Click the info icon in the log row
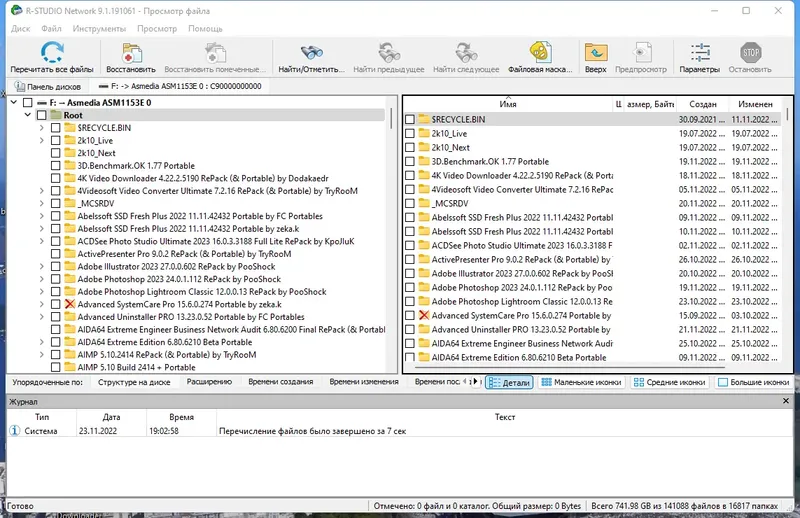Image resolution: width=800 pixels, height=518 pixels. pos(14,431)
